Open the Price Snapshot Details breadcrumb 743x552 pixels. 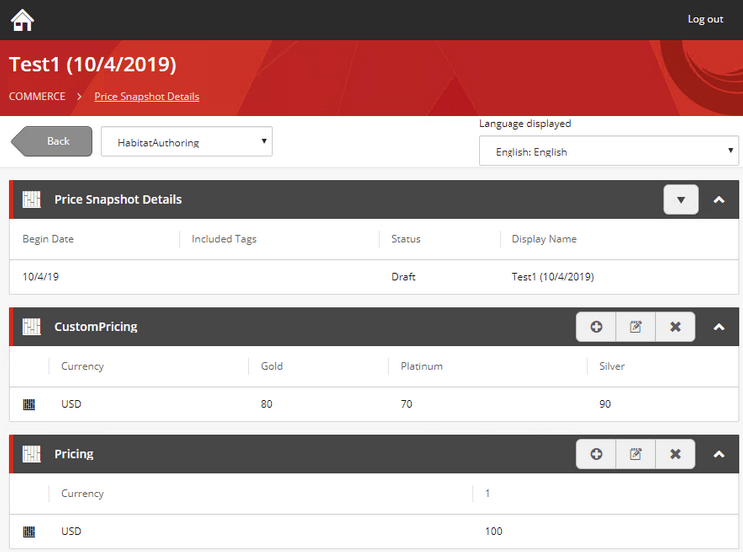tap(146, 97)
